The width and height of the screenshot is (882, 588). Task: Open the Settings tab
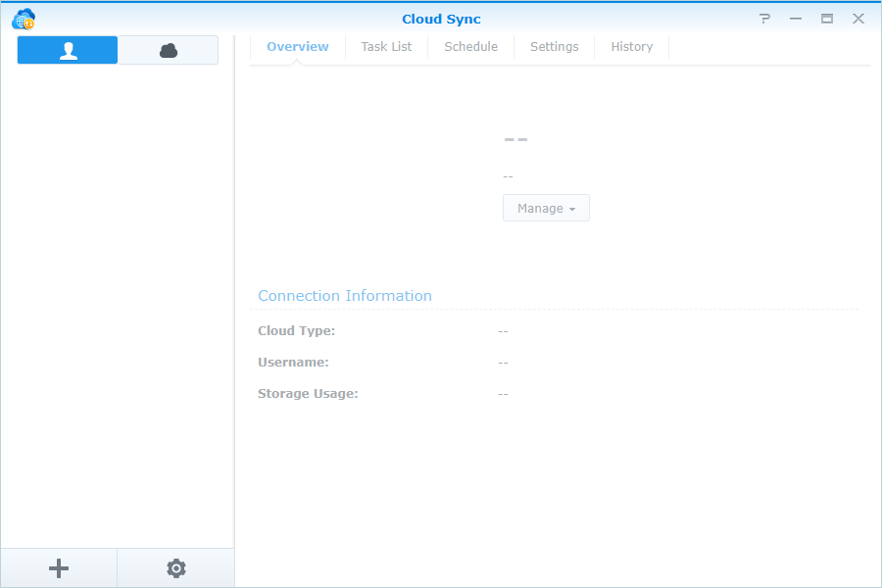pos(554,47)
